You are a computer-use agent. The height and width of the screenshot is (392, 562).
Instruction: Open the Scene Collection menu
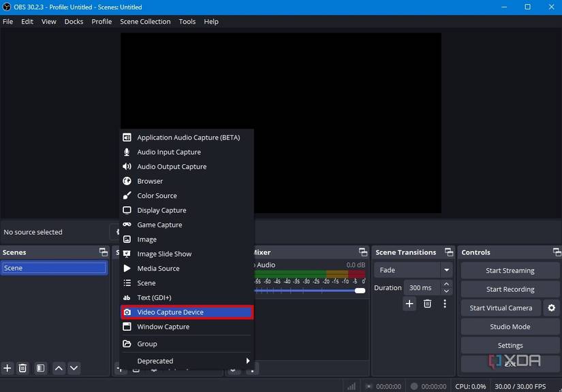145,22
